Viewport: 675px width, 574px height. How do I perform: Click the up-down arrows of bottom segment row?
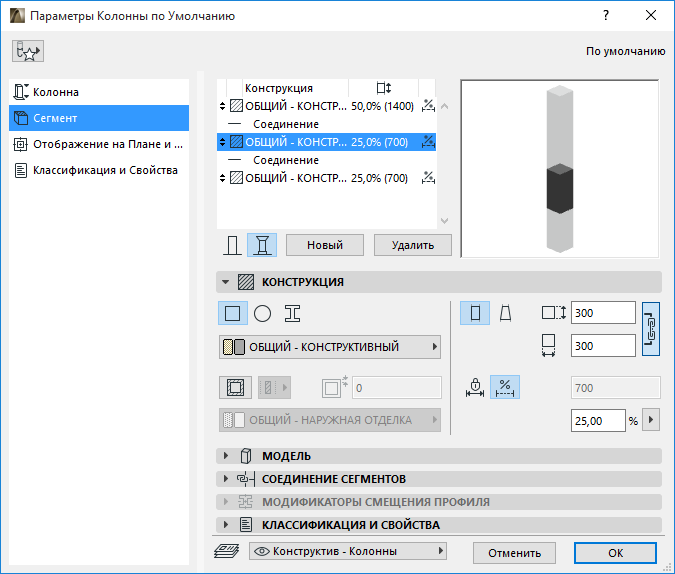pos(222,178)
